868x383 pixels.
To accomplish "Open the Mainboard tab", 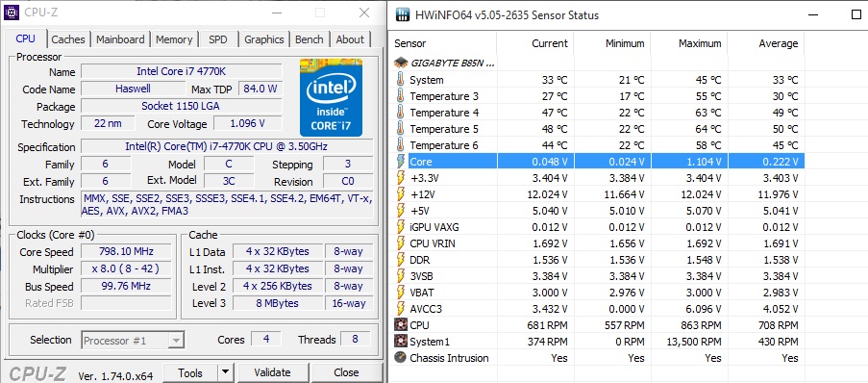I will point(120,39).
